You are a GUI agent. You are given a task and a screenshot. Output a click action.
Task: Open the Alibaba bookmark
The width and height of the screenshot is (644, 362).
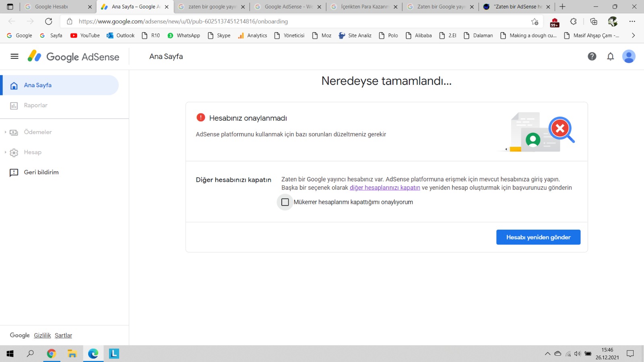click(419, 35)
